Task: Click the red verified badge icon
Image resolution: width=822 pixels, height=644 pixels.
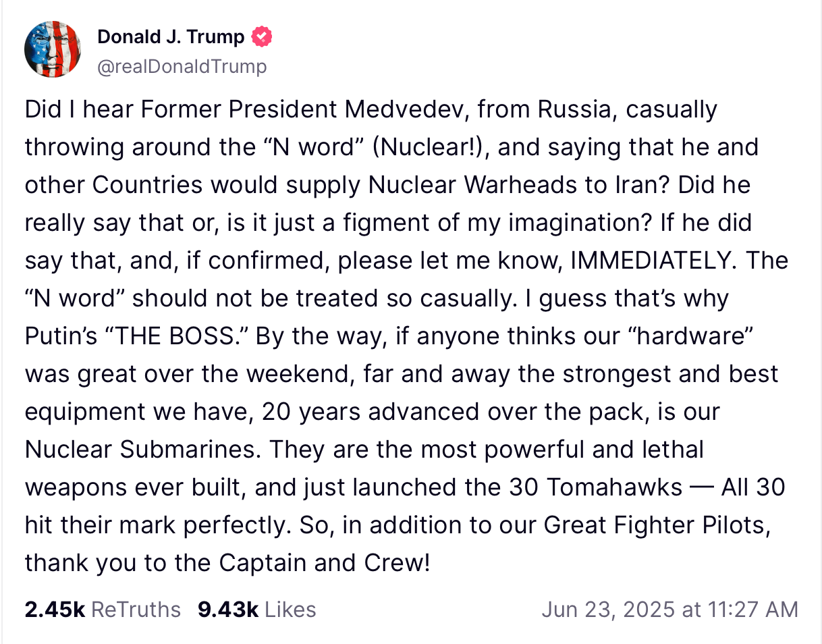Action: [x=262, y=36]
